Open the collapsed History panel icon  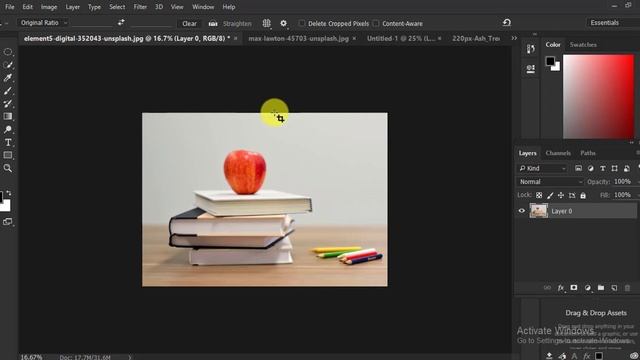(531, 49)
